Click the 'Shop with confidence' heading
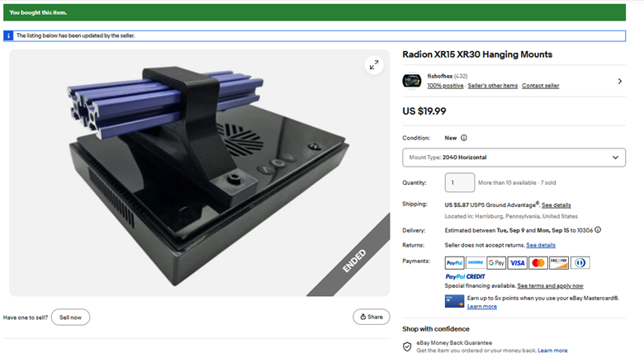Image resolution: width=644 pixels, height=353 pixels. [436, 329]
